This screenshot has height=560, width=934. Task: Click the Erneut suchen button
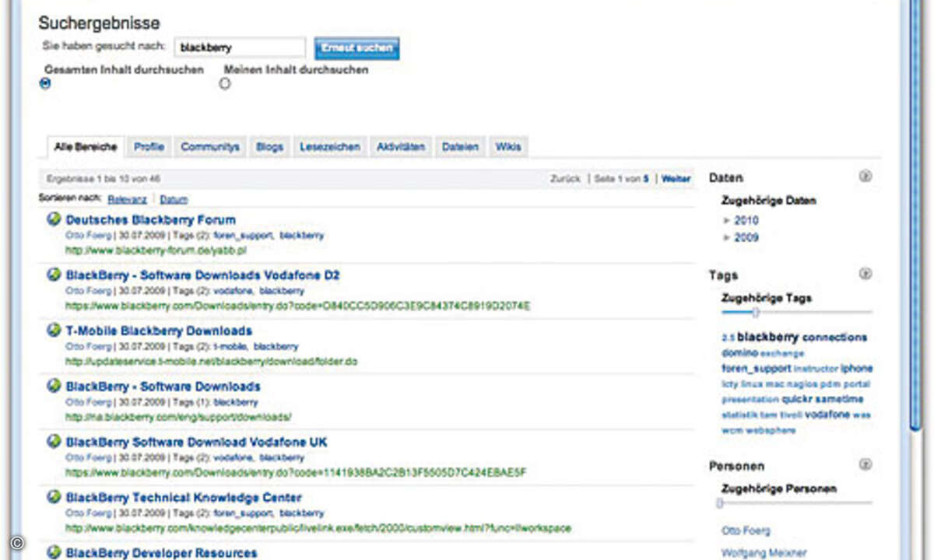point(356,47)
